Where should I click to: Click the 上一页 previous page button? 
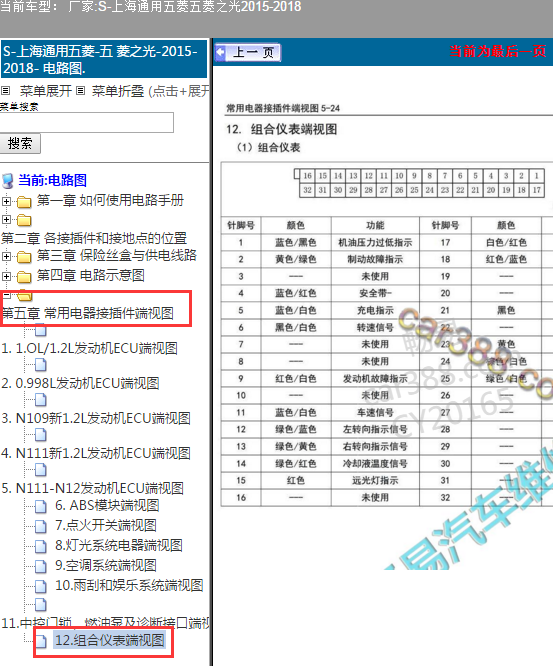(x=247, y=53)
